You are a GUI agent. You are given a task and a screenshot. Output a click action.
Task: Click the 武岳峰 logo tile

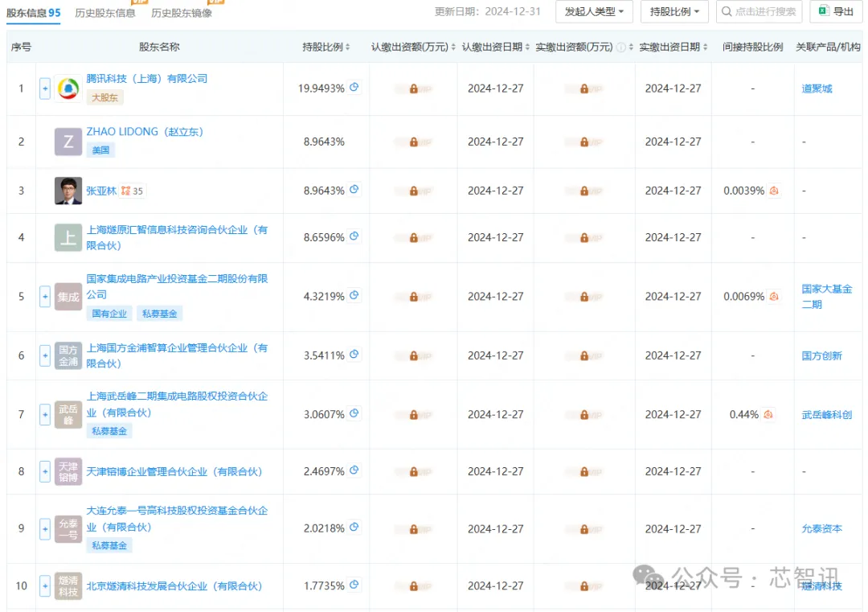(68, 414)
